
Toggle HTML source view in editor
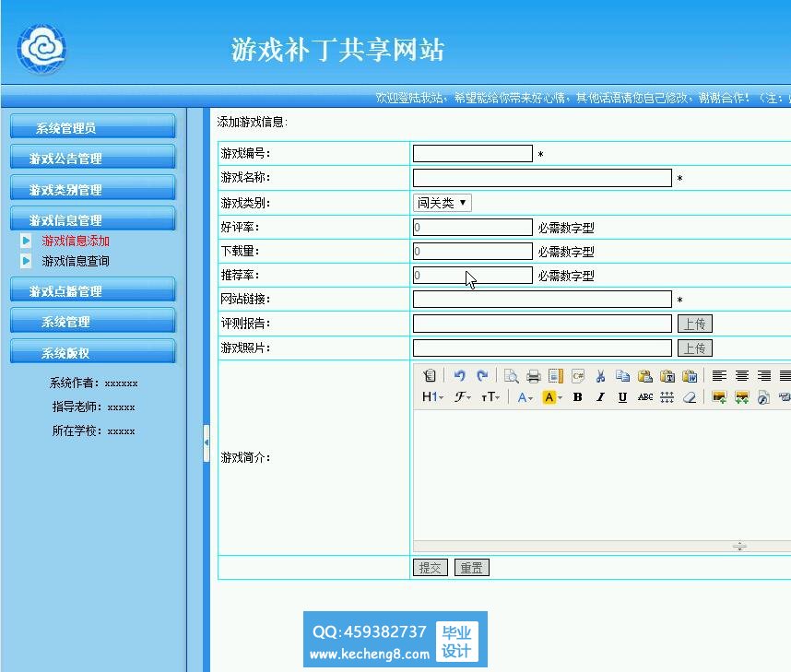pos(429,375)
